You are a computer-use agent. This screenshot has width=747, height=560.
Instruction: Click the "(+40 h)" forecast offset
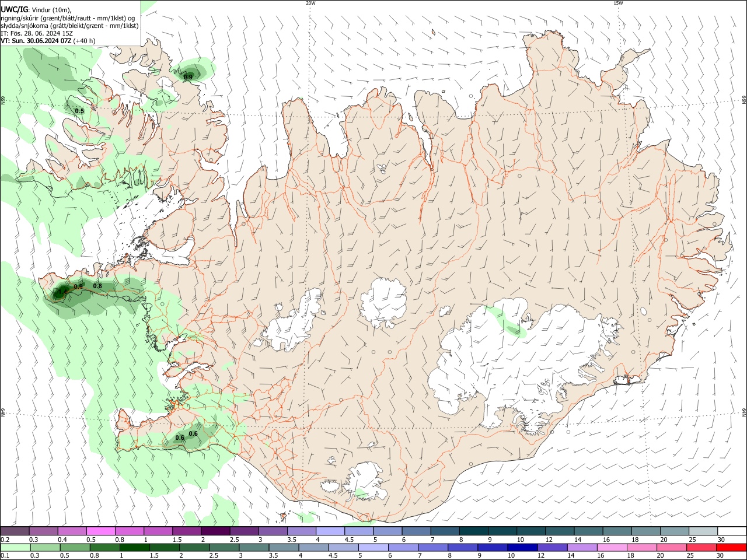[85, 41]
